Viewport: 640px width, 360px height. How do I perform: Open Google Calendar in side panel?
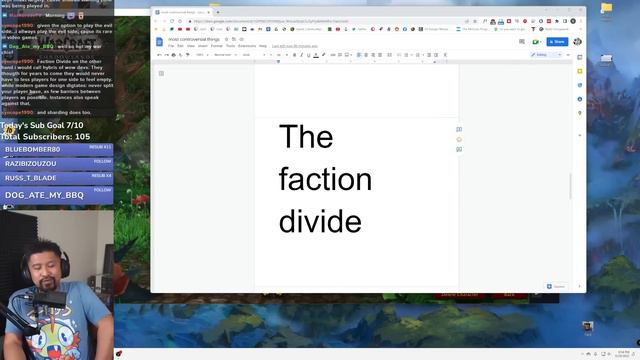click(580, 57)
